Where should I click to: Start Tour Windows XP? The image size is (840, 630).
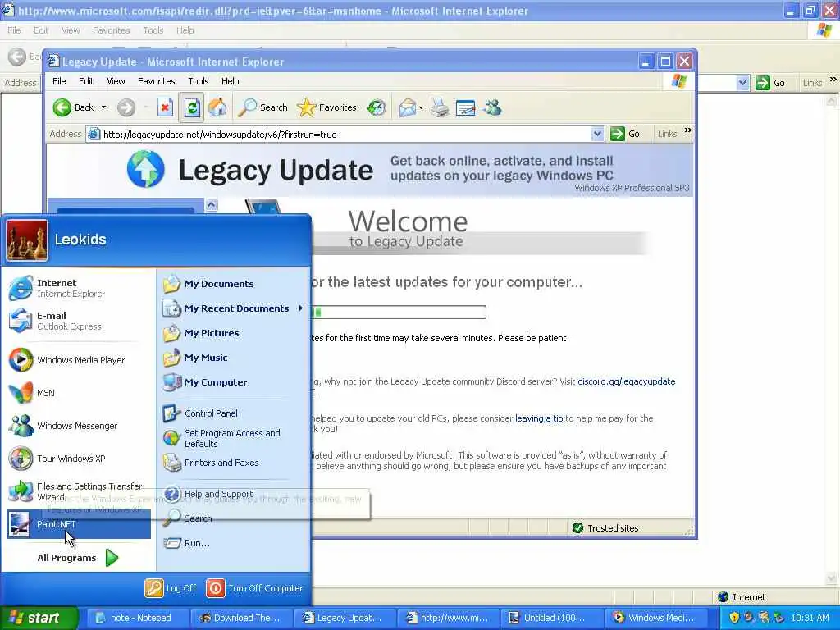click(x=78, y=459)
